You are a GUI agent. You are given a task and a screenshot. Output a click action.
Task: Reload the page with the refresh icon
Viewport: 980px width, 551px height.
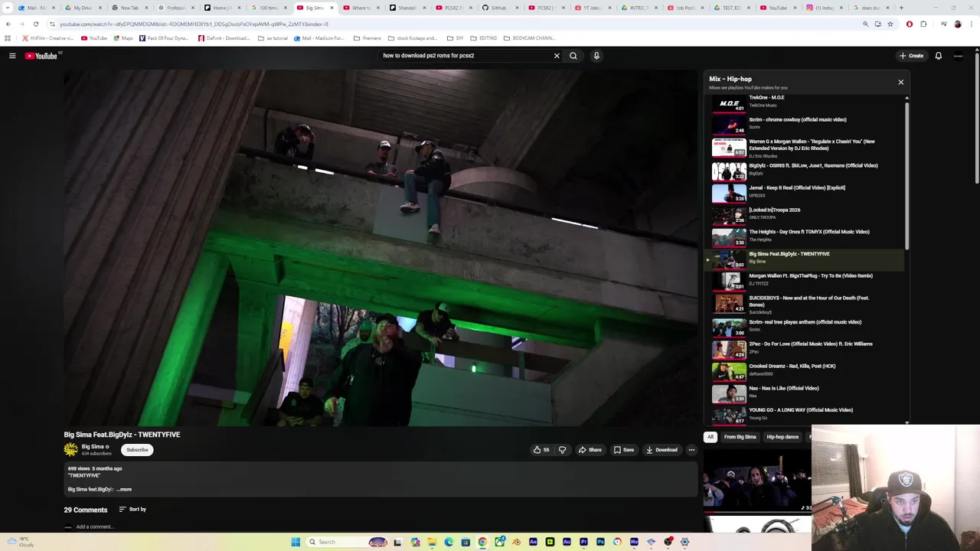pyautogui.click(x=35, y=24)
